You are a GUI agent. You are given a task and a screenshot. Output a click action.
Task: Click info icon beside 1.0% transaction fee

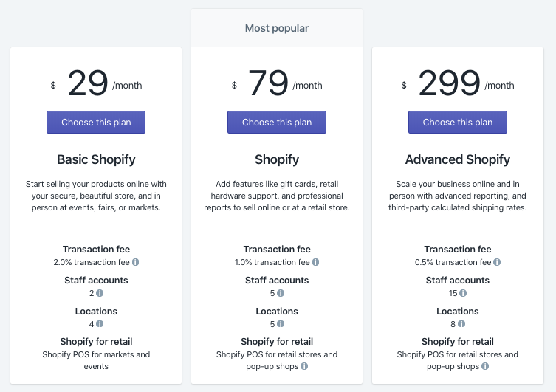coord(316,262)
